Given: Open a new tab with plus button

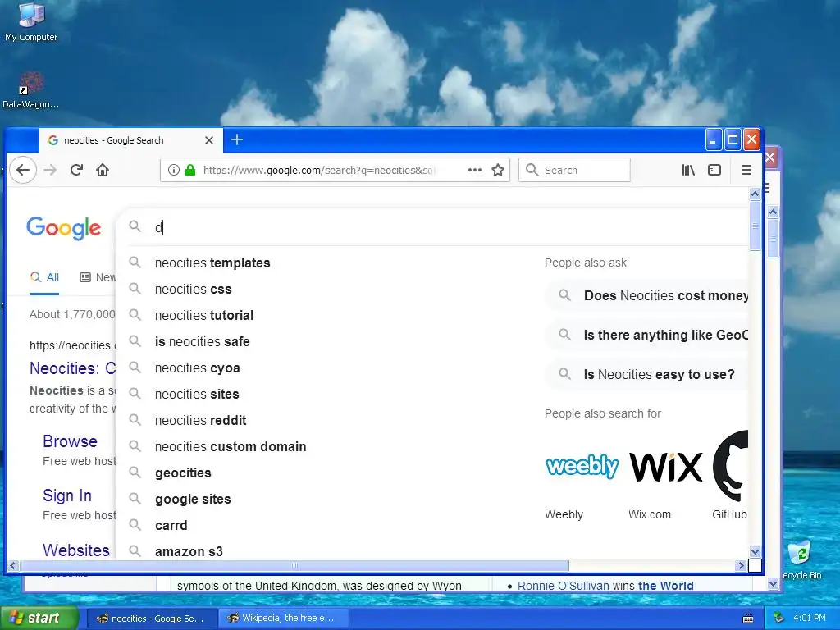Looking at the screenshot, I should click(237, 139).
